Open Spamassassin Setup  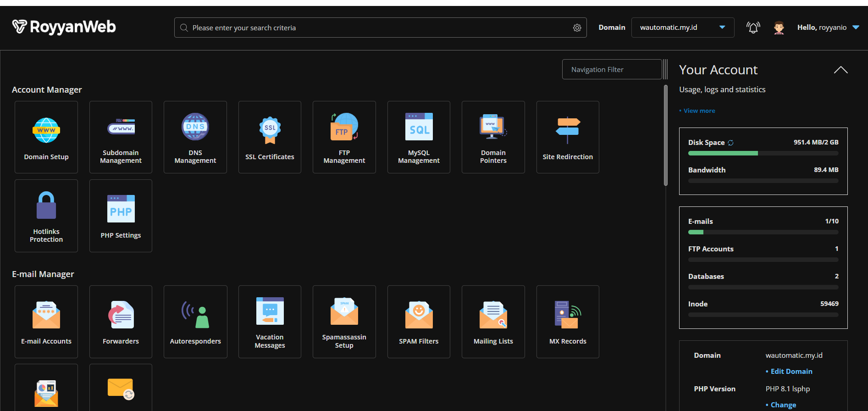(344, 322)
